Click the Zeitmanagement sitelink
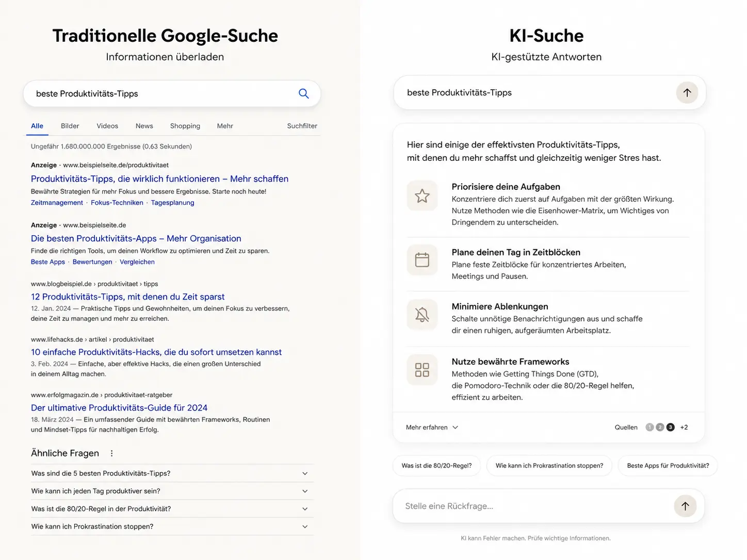Screen dimensions: 747x560 point(57,203)
